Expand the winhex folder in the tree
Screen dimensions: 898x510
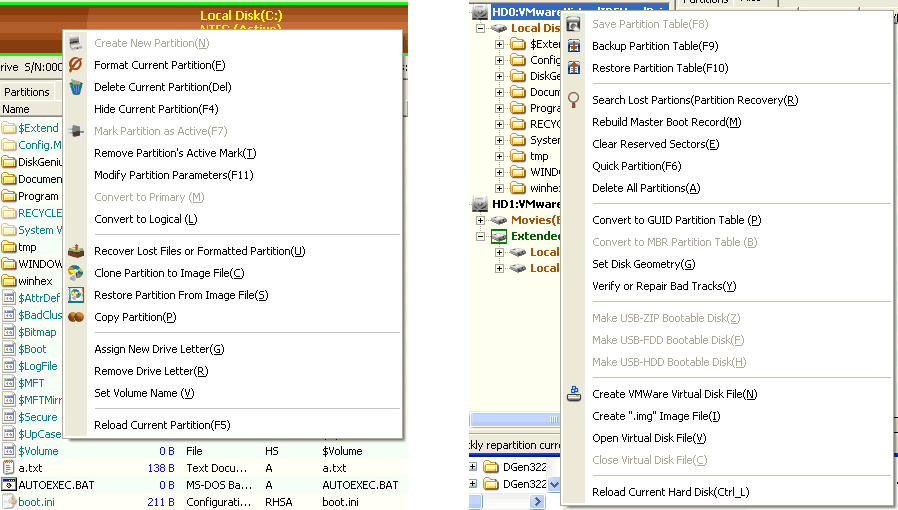tap(500, 188)
